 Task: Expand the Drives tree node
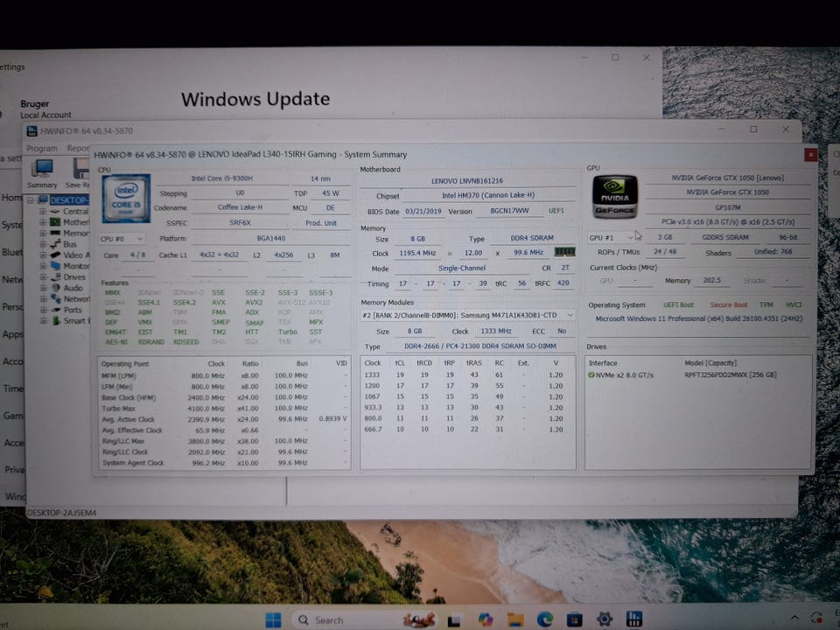tap(42, 277)
